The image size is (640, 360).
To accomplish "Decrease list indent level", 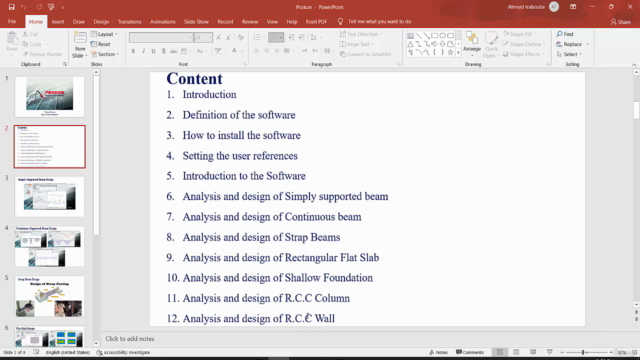I will 291,38.
